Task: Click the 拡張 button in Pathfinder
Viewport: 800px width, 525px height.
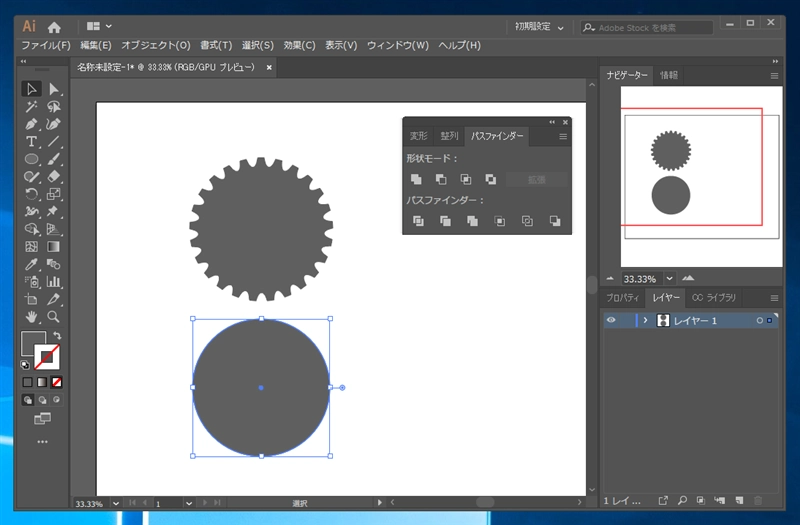Action: pyautogui.click(x=536, y=180)
